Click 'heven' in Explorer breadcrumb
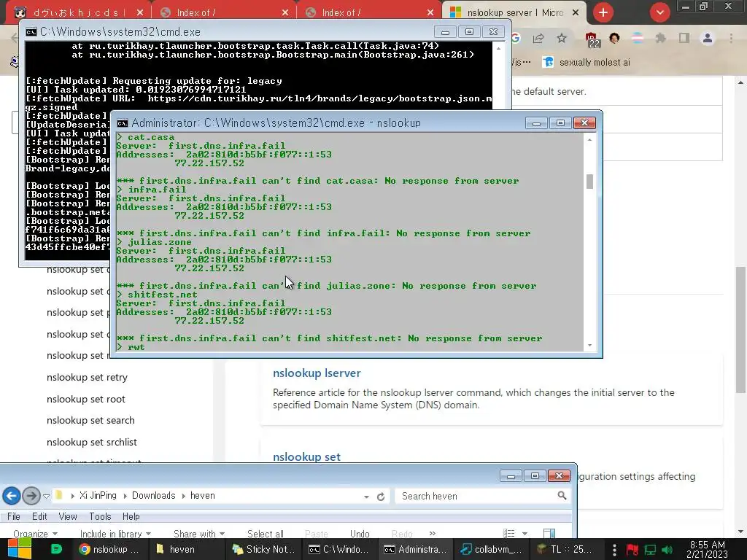The width and height of the screenshot is (747, 560). (x=203, y=496)
